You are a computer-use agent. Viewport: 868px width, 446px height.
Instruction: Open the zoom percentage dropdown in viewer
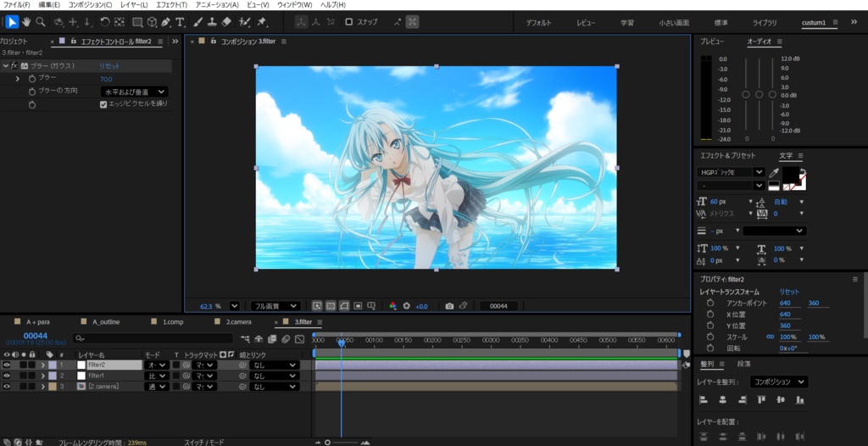(x=235, y=306)
